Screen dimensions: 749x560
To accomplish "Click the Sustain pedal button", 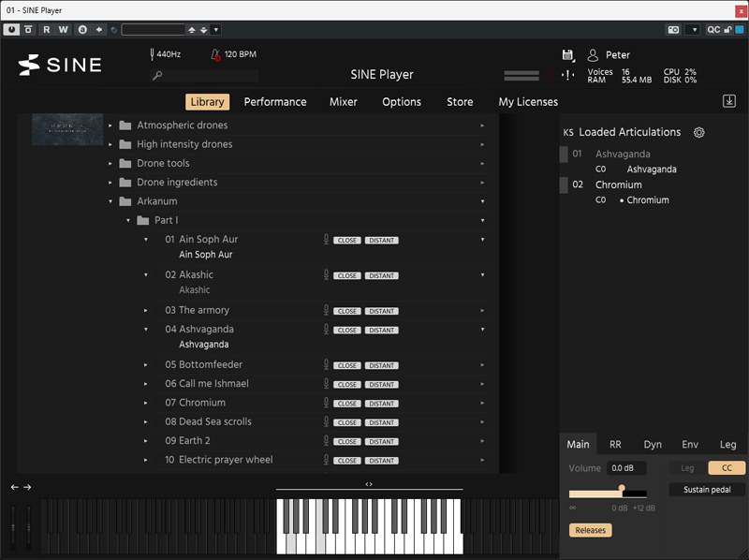I will click(x=707, y=490).
